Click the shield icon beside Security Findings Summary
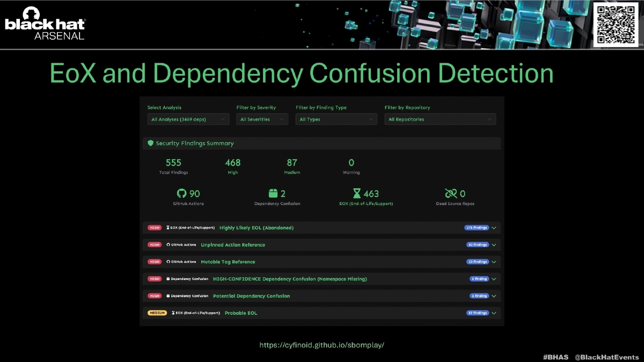644x362 pixels. tap(151, 143)
